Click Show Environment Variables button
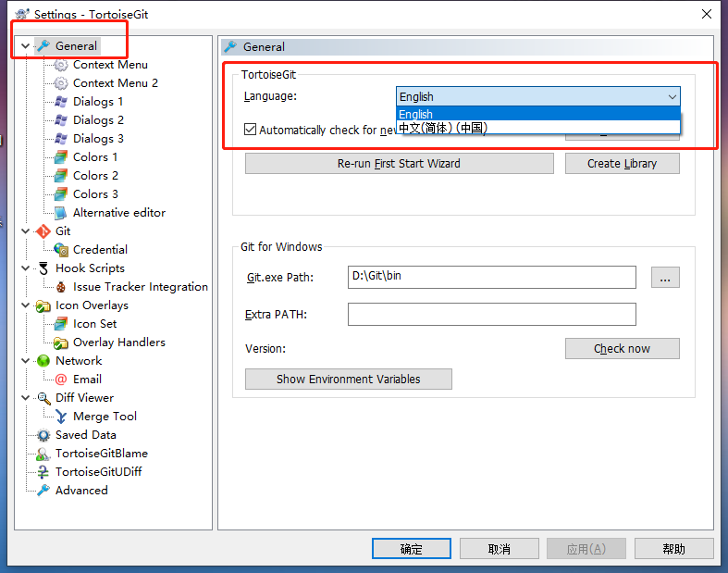Viewport: 728px width, 573px height. pos(349,380)
